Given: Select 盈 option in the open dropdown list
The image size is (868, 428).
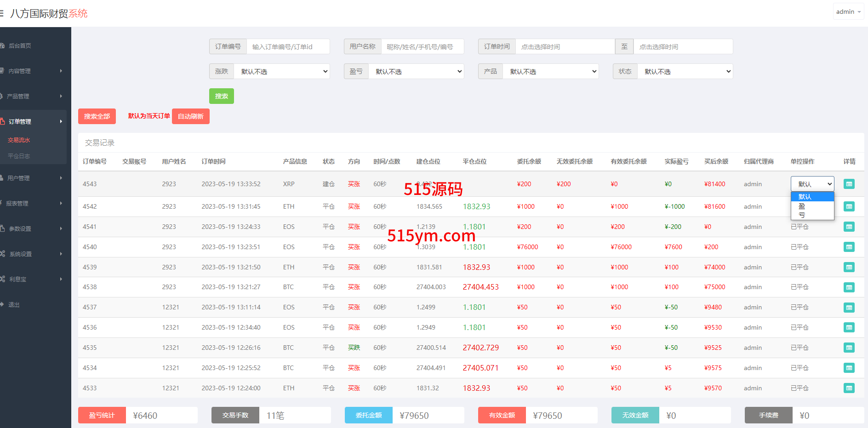Looking at the screenshot, I should tap(802, 206).
